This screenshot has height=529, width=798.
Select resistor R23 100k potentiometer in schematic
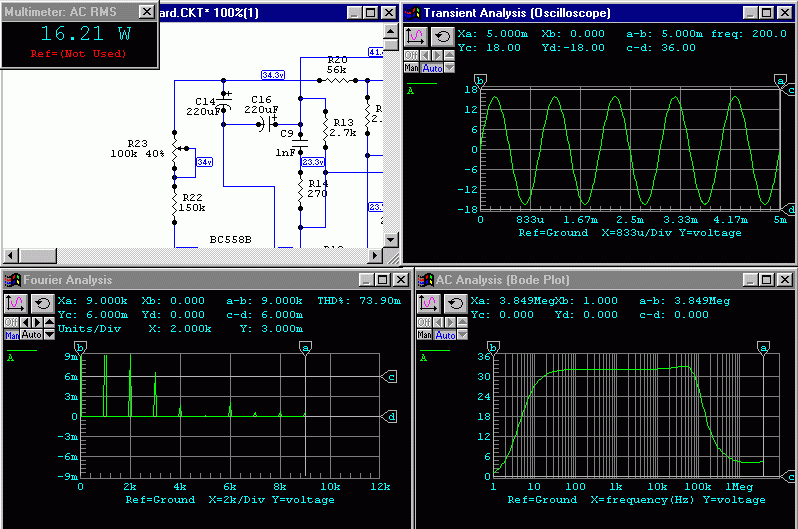pyautogui.click(x=175, y=150)
